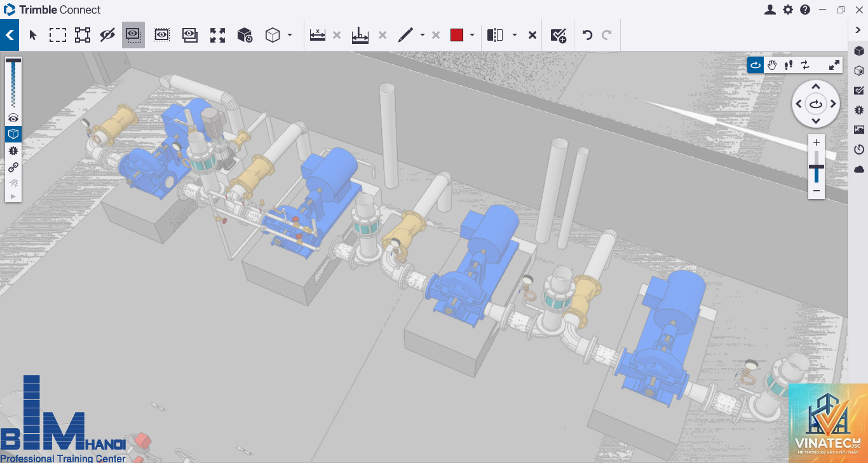This screenshot has height=463, width=868.
Task: Click the swap arrows navigation icon
Action: (x=806, y=65)
